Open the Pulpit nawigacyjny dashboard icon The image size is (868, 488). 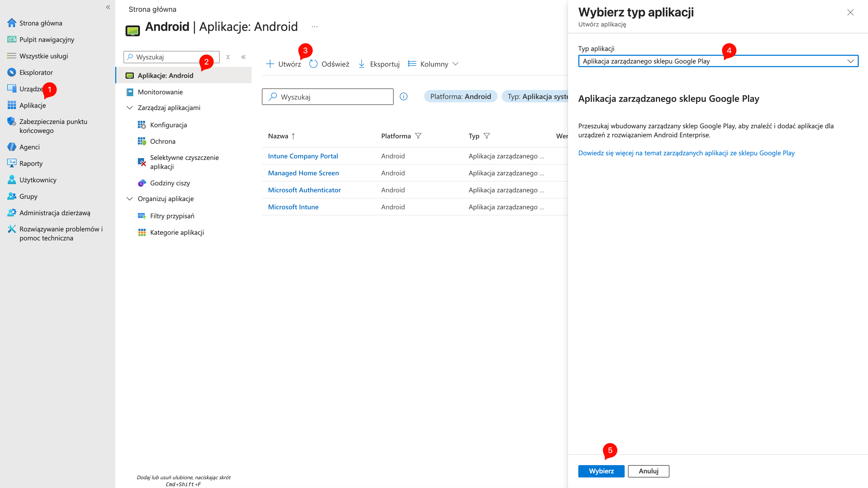(12, 39)
